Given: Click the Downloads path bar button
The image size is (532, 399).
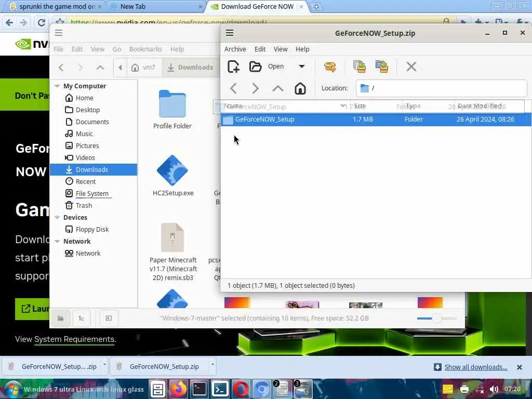Looking at the screenshot, I should [190, 68].
